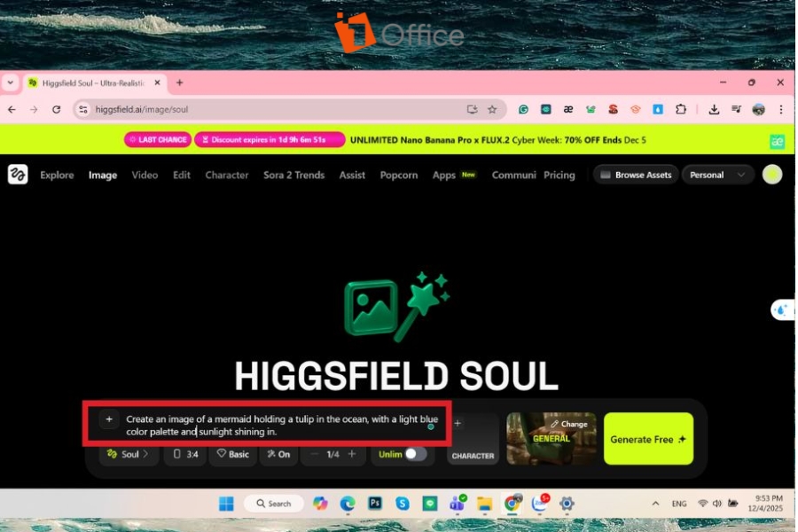Click the higgsfield.ai address bar URL
This screenshot has width=798, height=532.
pyautogui.click(x=142, y=109)
